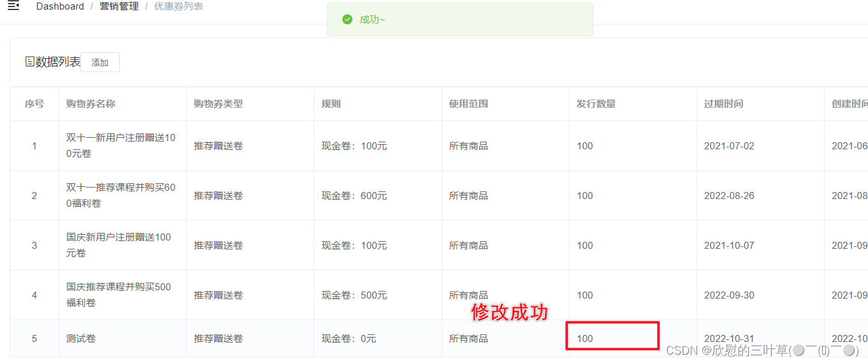This screenshot has height=363, width=868.
Task: Open the 营销管理 breadcrumb
Action: (119, 6)
